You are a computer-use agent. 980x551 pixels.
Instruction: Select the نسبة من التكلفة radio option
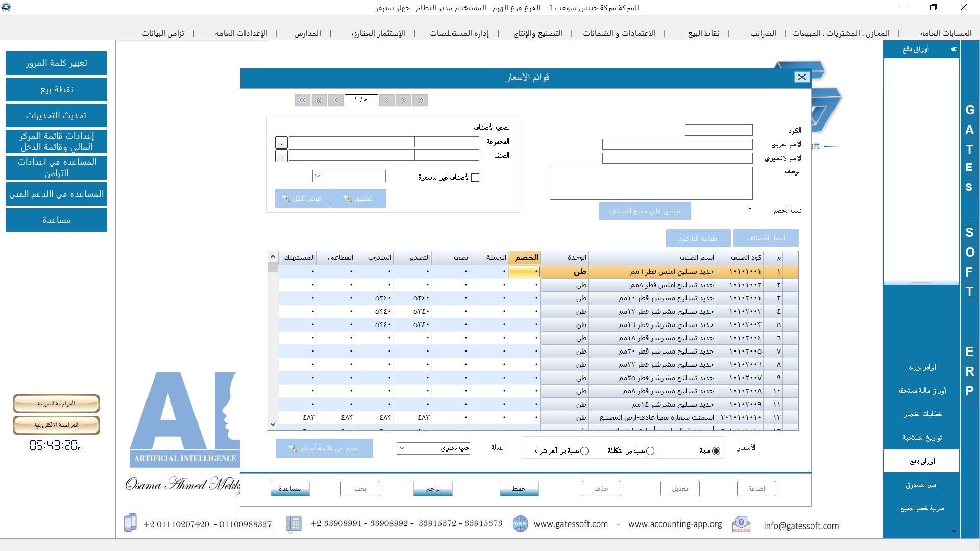tap(650, 451)
